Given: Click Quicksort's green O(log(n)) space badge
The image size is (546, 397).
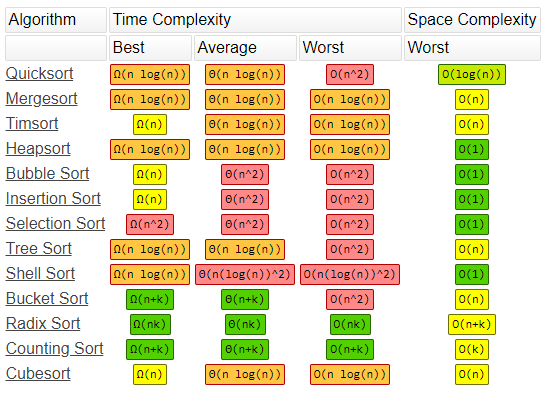Looking at the screenshot, I should [472, 74].
